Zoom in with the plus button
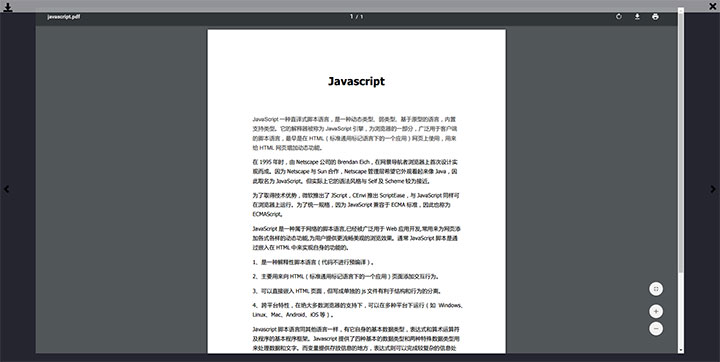This screenshot has height=362, width=720. pyautogui.click(x=656, y=311)
